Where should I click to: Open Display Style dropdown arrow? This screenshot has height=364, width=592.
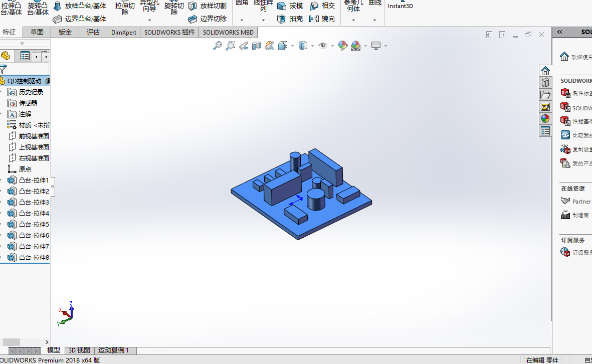[x=313, y=46]
